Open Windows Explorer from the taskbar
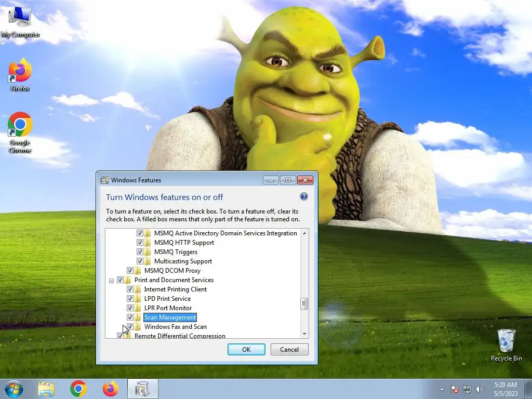 pyautogui.click(x=46, y=389)
